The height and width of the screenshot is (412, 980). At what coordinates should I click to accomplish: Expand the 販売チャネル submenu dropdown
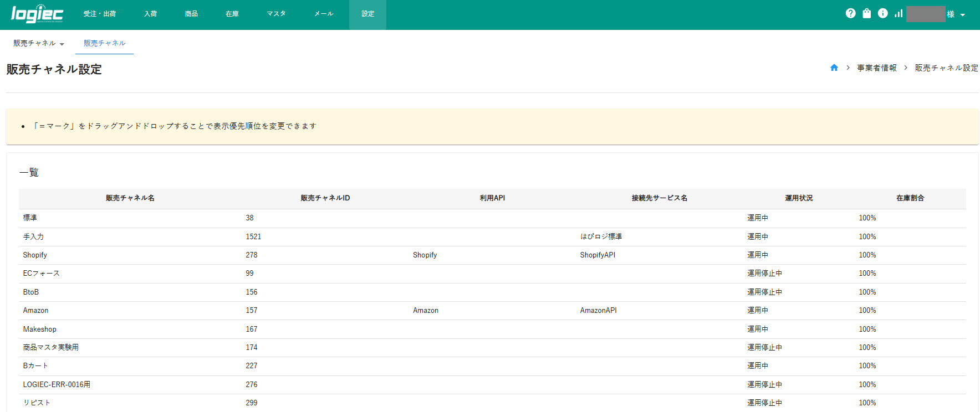tap(39, 43)
